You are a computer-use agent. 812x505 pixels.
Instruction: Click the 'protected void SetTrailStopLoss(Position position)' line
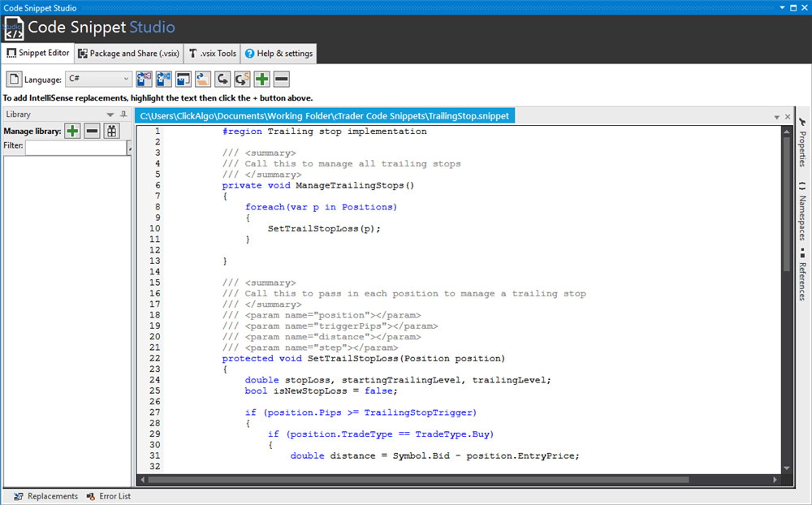pyautogui.click(x=364, y=358)
